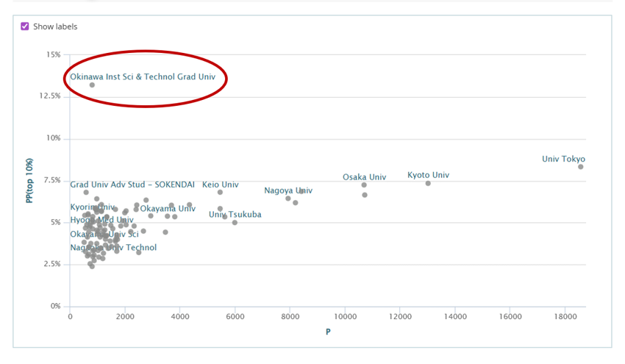Click the Okinawa Inst Sci & Technol data point

coord(92,85)
